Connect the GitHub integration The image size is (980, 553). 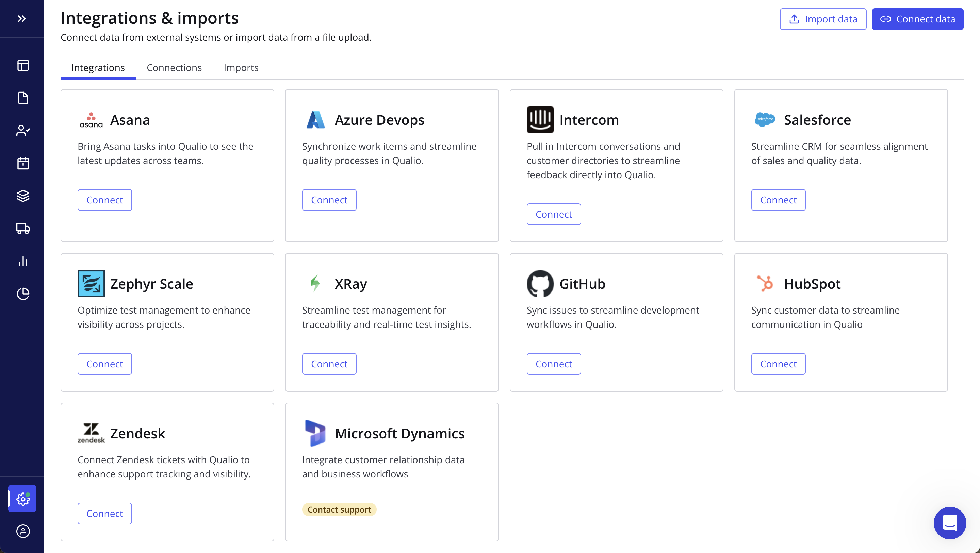pos(554,364)
